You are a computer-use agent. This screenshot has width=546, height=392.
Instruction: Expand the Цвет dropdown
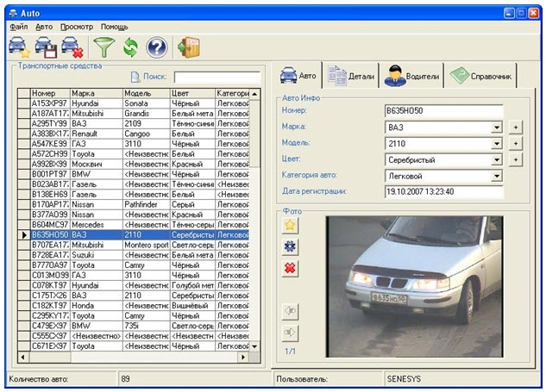coord(497,159)
